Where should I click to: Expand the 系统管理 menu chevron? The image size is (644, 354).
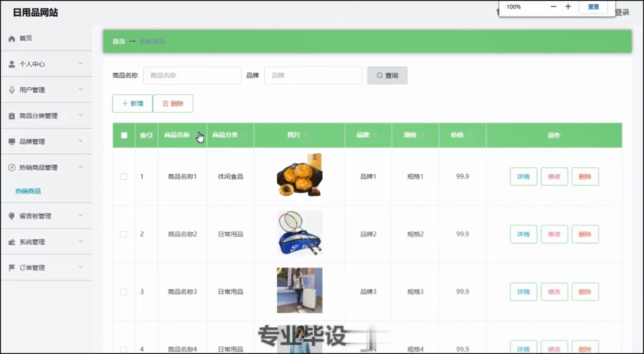click(80, 241)
